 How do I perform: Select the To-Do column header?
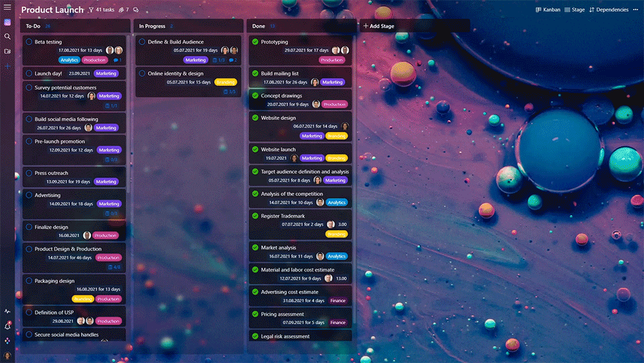(x=33, y=26)
